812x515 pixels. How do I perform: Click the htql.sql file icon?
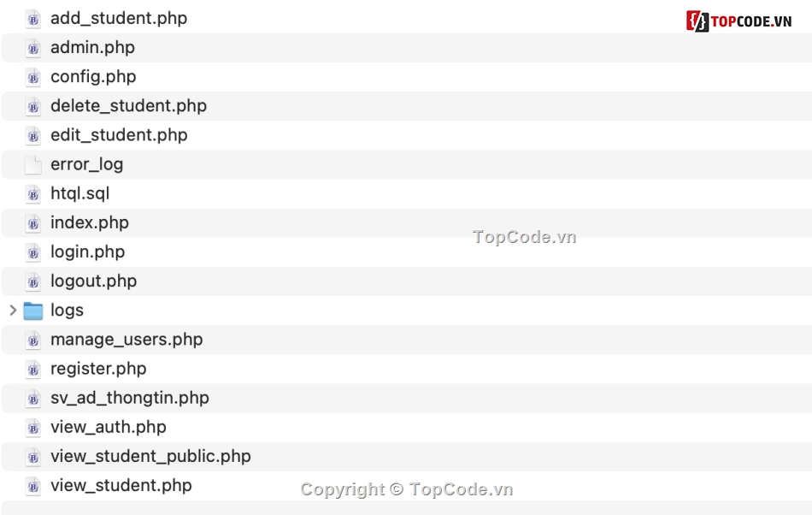[33, 194]
